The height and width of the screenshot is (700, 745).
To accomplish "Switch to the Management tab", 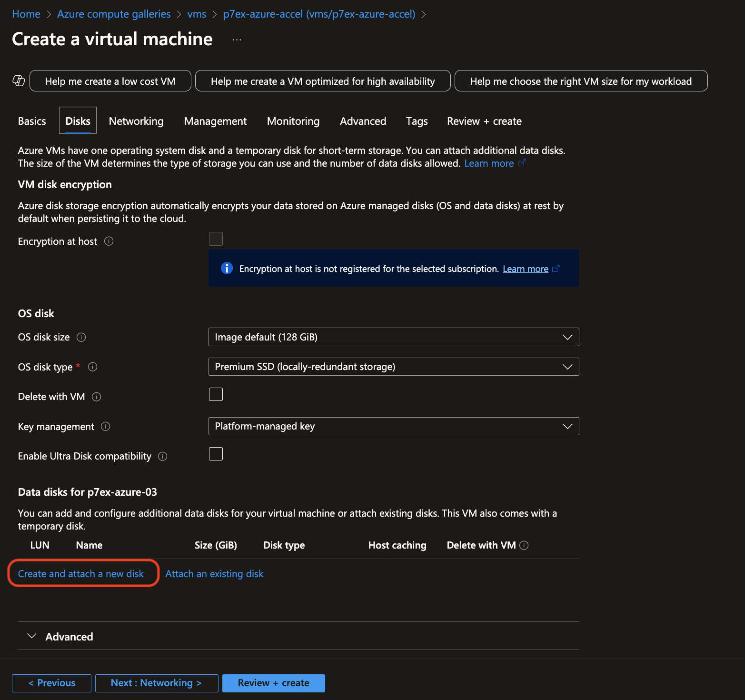I will click(x=215, y=121).
